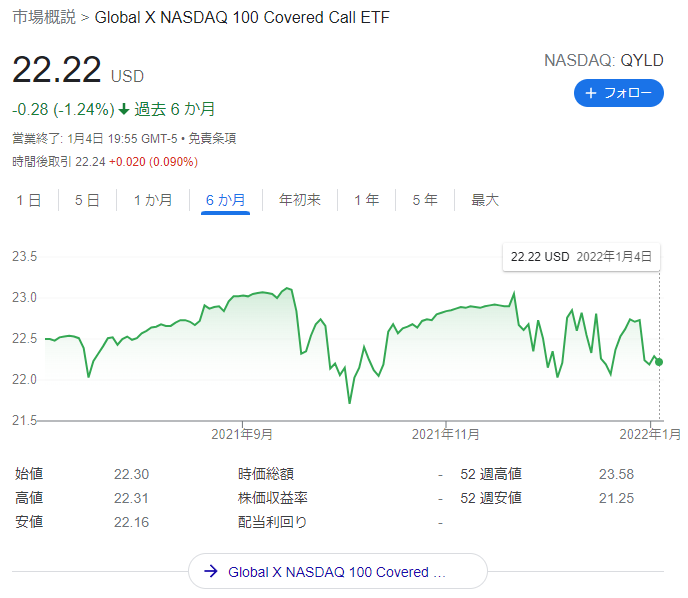Screen dimensions: 688x598
Task: Click the arrow icon in bottom link
Action: (211, 571)
